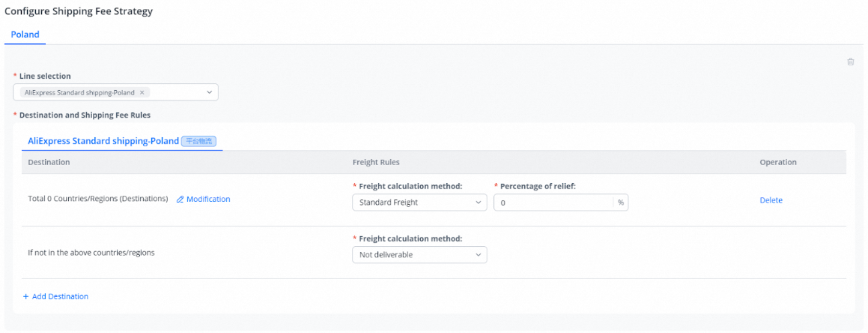Viewport: 868px width, 333px height.
Task: Click the pencil icon beside Modification
Action: [180, 199]
